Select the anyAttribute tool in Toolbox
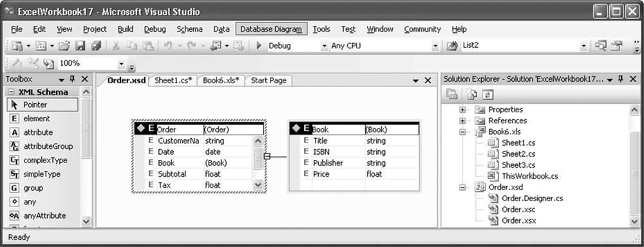The width and height of the screenshot is (644, 247). pyautogui.click(x=43, y=216)
